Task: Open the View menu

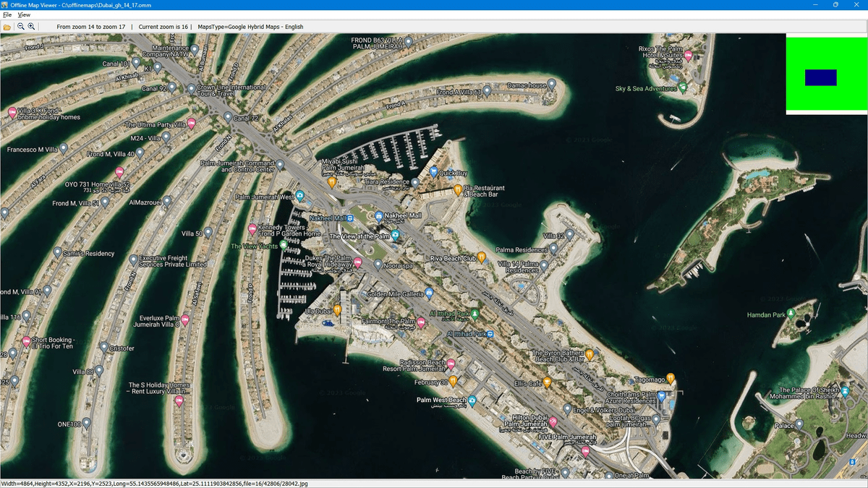Action: point(24,14)
